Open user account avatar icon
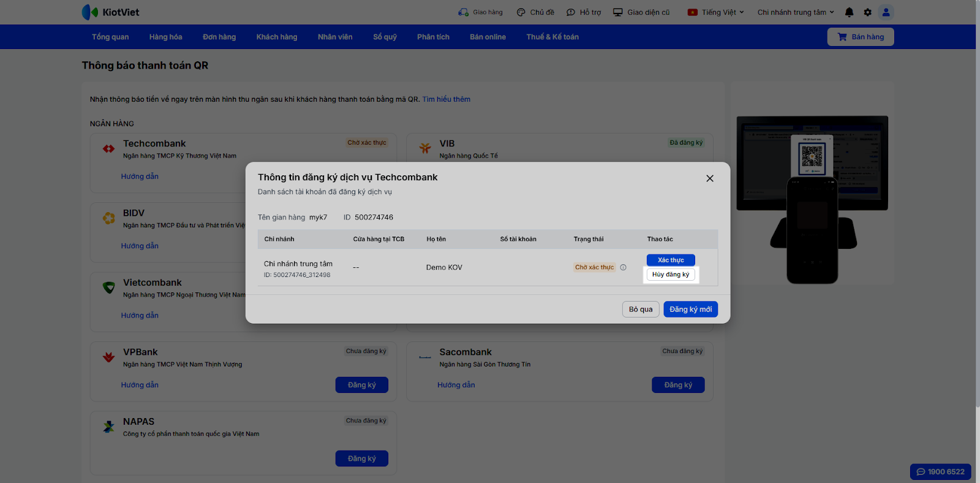Image resolution: width=980 pixels, height=483 pixels. coord(886,12)
